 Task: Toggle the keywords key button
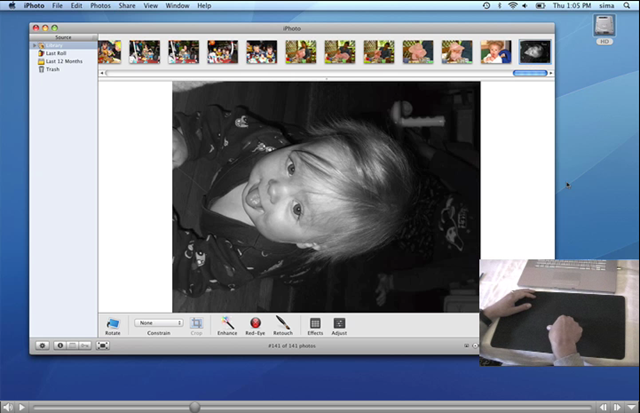(85, 346)
